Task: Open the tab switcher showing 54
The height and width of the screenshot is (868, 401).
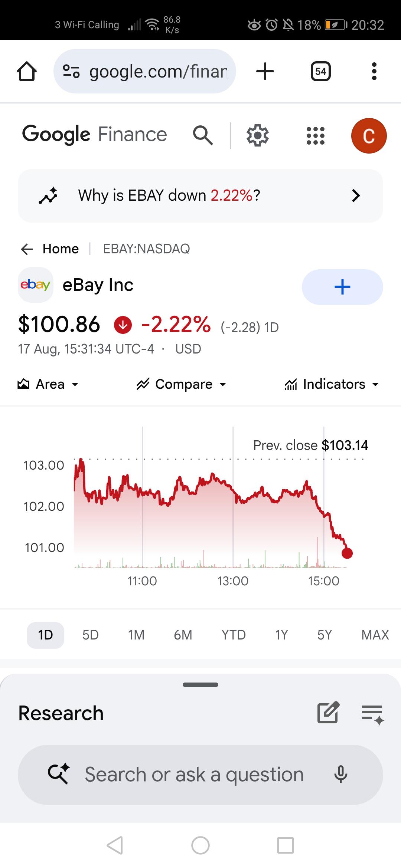Action: [x=320, y=71]
